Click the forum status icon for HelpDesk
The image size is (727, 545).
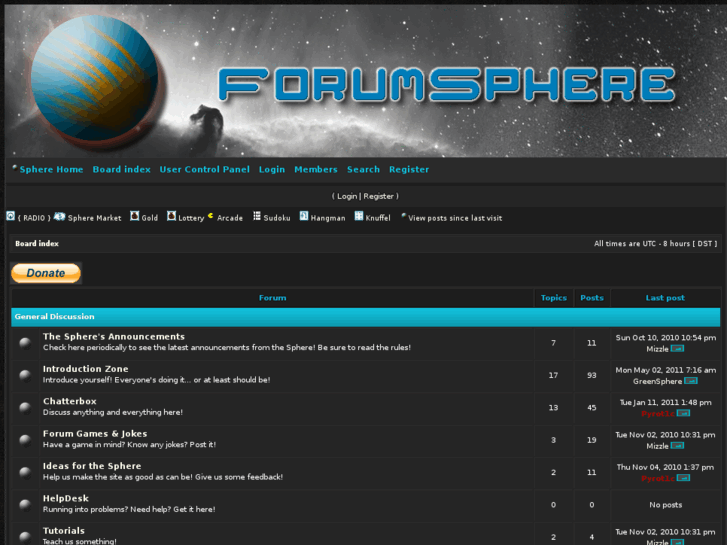point(25,505)
